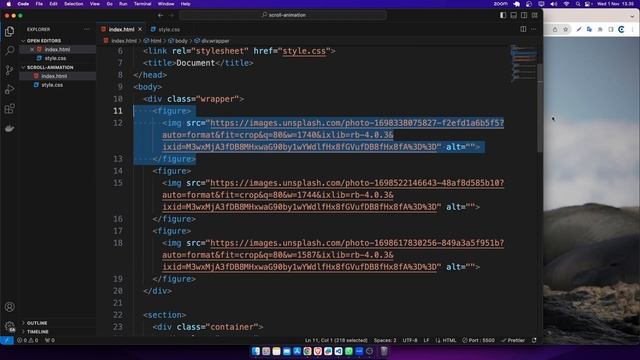Image resolution: width=640 pixels, height=360 pixels.
Task: Click the div.wrapper breadcrumb
Action: pyautogui.click(x=212, y=41)
